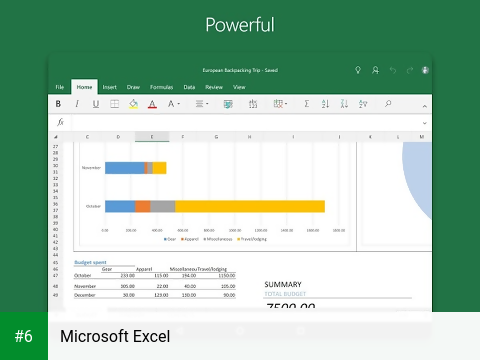Select column G header
This screenshot has width=480, height=360.
[x=216, y=137]
